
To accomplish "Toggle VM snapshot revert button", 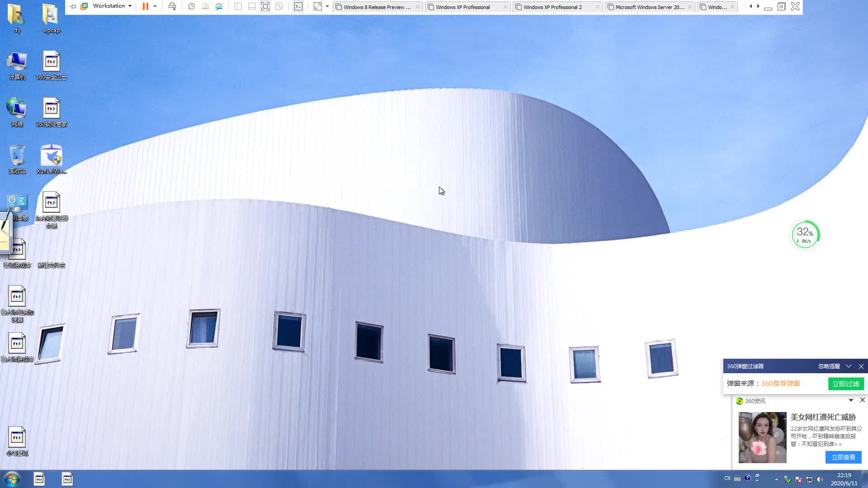I will 205,7.
